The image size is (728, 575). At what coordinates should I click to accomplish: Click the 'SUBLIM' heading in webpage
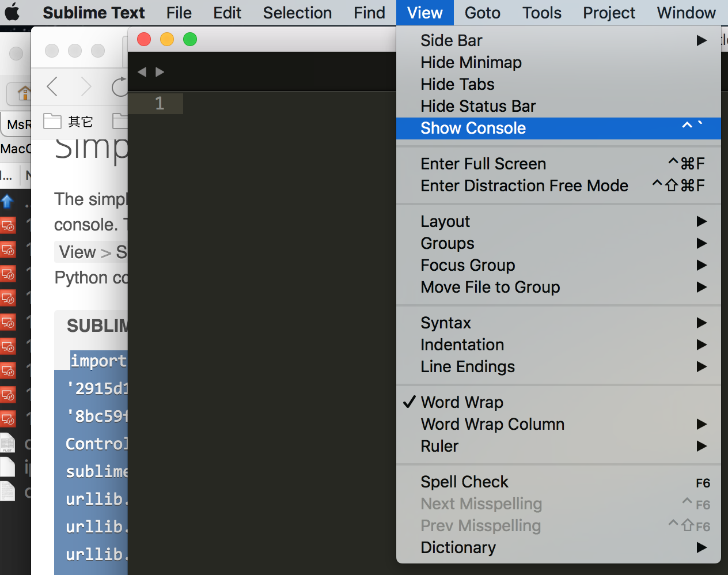(x=97, y=326)
